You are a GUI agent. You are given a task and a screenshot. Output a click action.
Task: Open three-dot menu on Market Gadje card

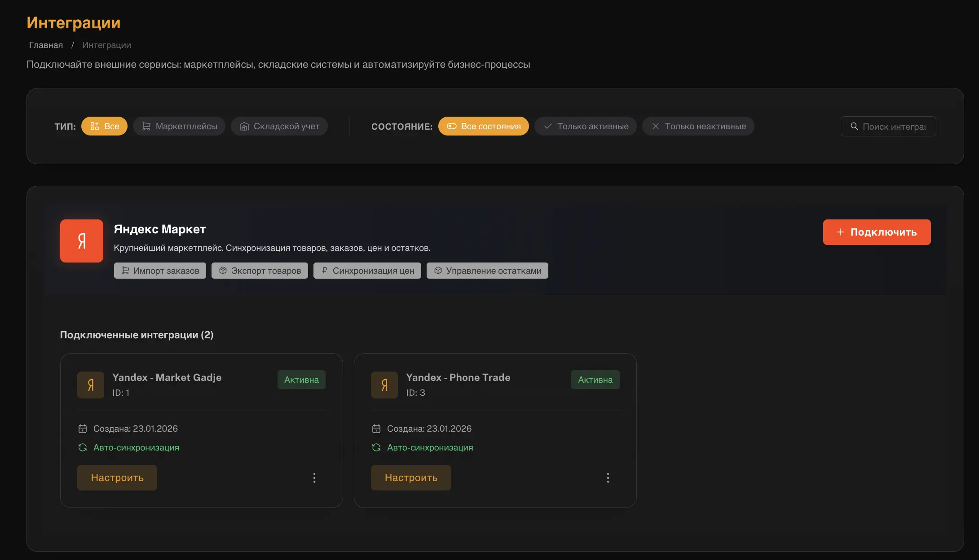click(314, 478)
